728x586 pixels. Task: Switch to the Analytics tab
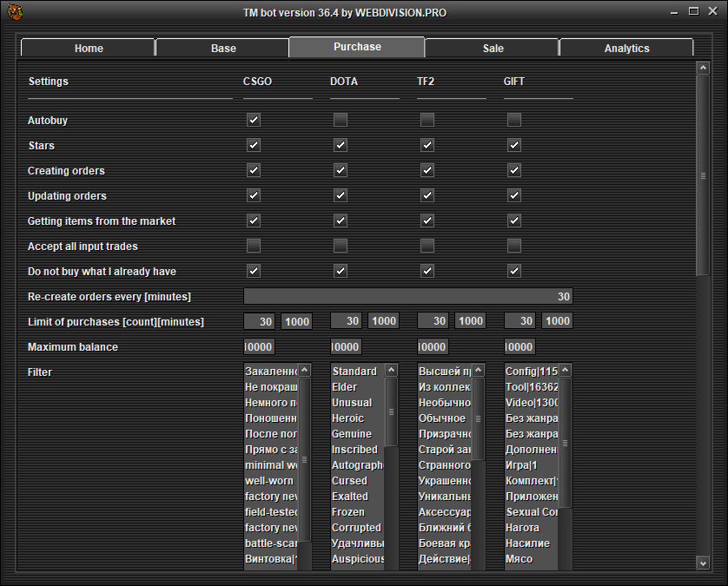pyautogui.click(x=626, y=49)
